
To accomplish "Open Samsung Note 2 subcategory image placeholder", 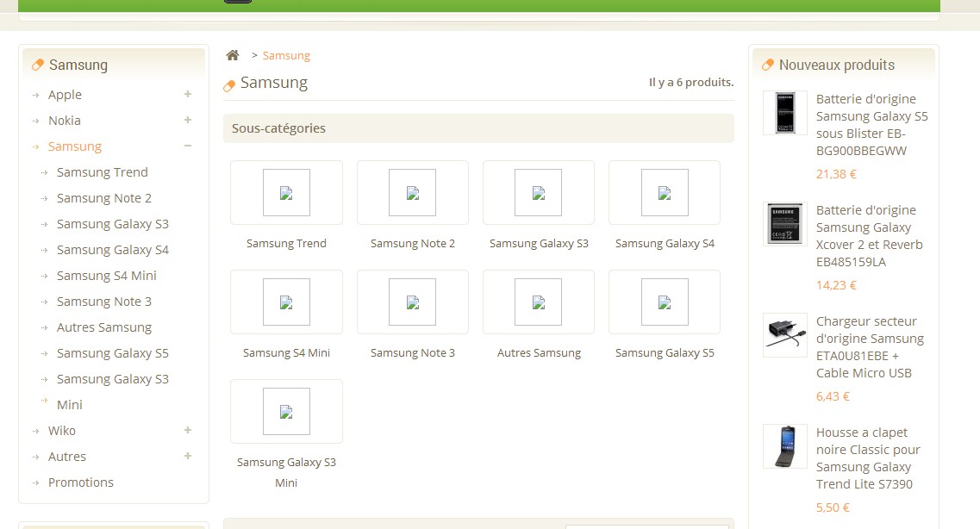I will coord(413,192).
